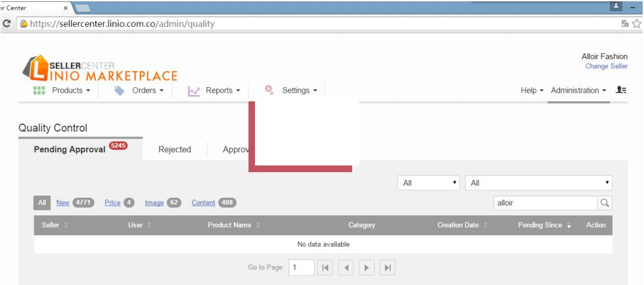
Task: Filter by New products
Action: click(x=63, y=203)
